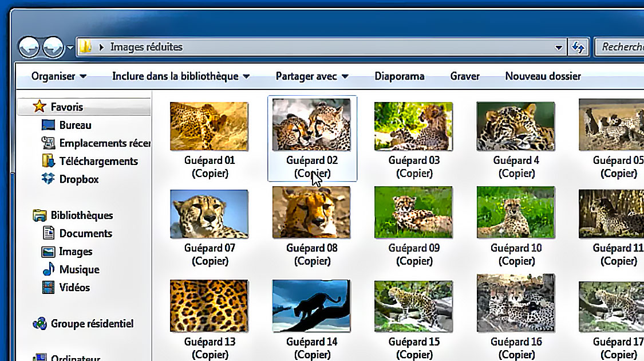644x361 pixels.
Task: Open Groupe résidentiel in sidebar
Action: click(92, 324)
